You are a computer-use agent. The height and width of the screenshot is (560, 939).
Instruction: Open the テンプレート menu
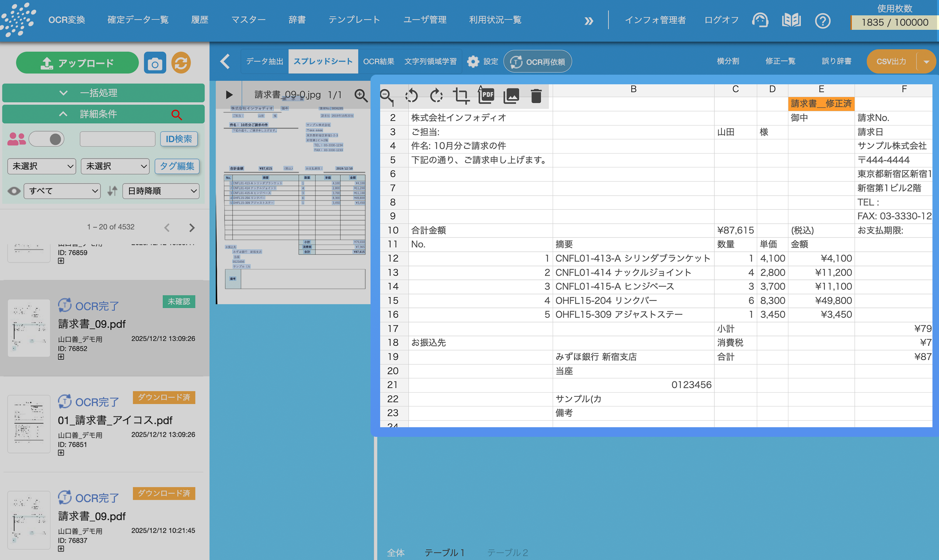tap(354, 20)
